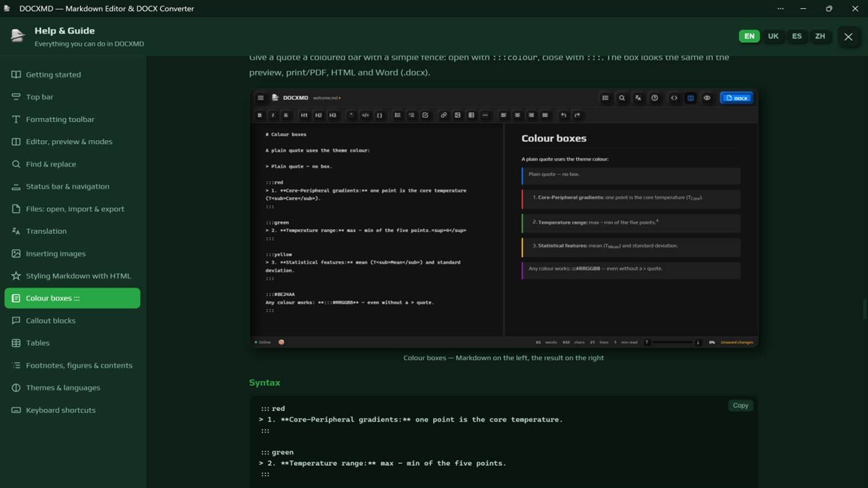Go to the Translation help section

72,231
